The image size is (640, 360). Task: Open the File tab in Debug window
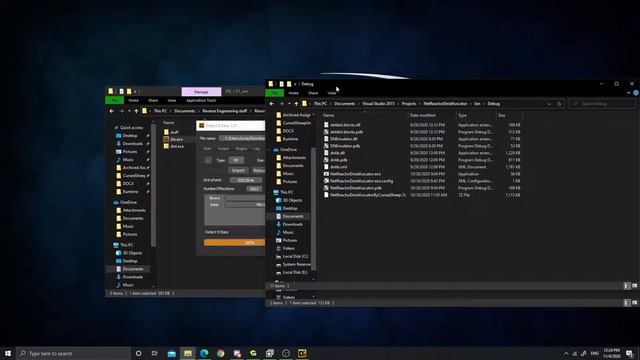[275, 93]
